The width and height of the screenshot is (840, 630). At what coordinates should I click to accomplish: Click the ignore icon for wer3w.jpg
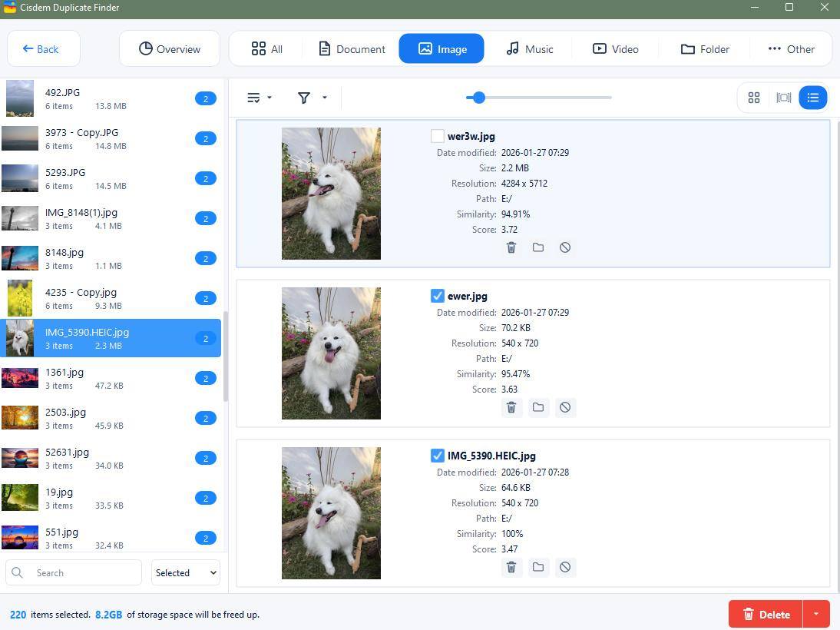(x=564, y=247)
